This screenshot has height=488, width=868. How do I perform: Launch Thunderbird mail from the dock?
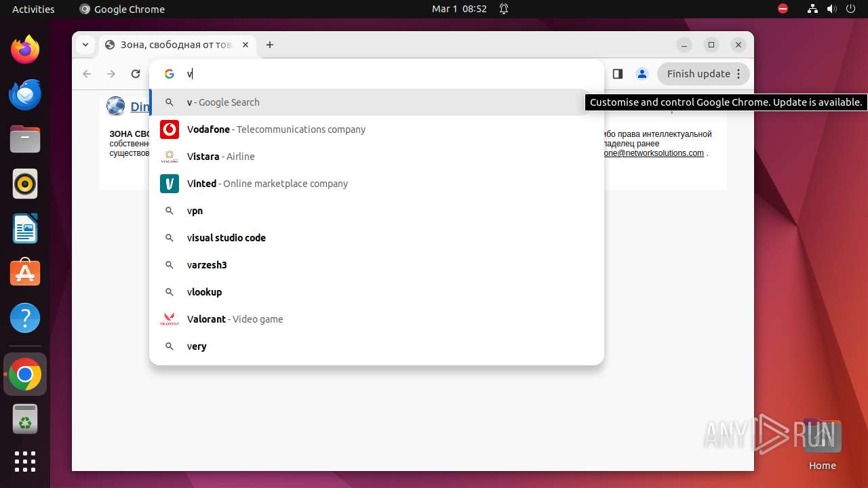click(x=25, y=94)
